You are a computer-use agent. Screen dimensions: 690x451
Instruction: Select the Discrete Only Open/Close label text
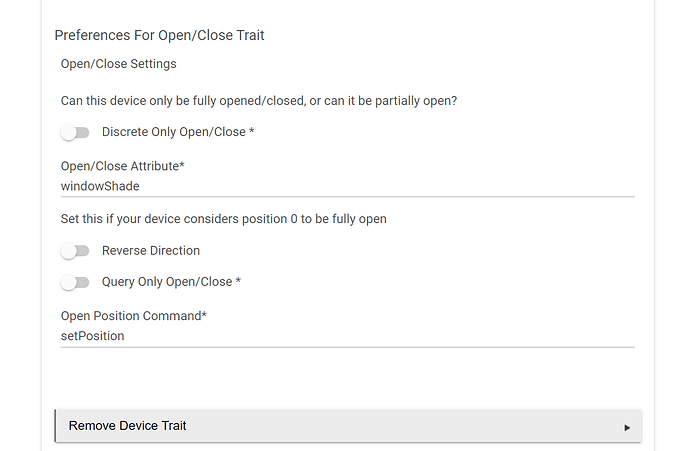(x=174, y=132)
